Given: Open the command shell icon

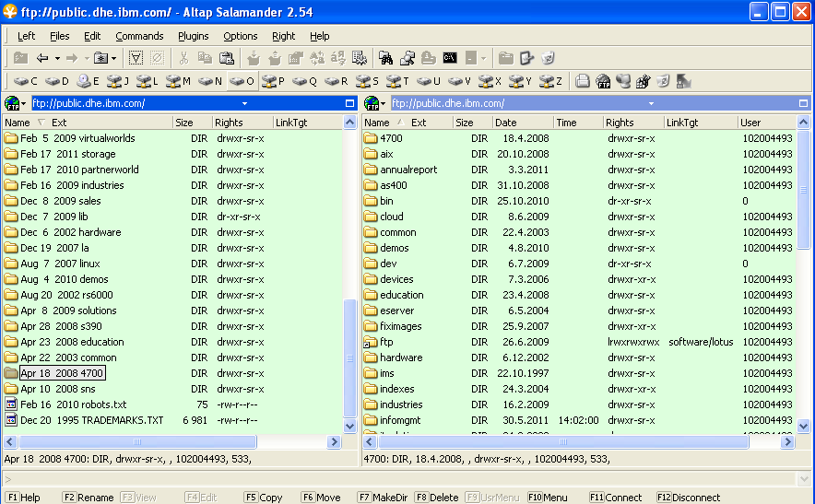Looking at the screenshot, I should (450, 58).
